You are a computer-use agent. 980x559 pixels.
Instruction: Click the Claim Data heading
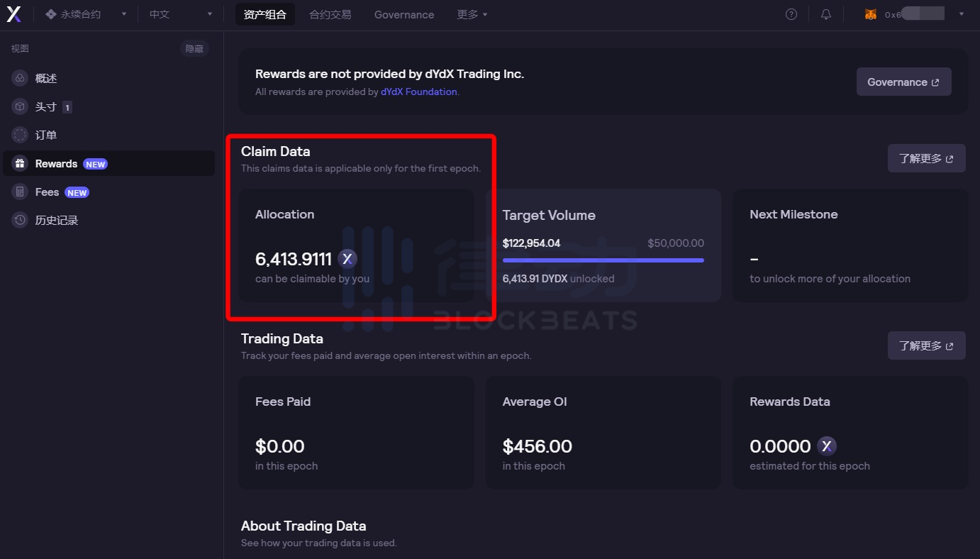(x=275, y=151)
